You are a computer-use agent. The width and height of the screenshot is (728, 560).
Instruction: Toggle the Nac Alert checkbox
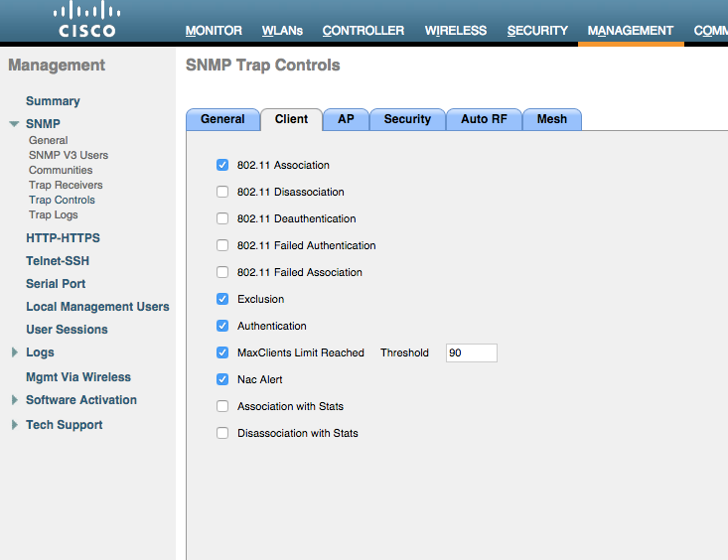(x=222, y=379)
